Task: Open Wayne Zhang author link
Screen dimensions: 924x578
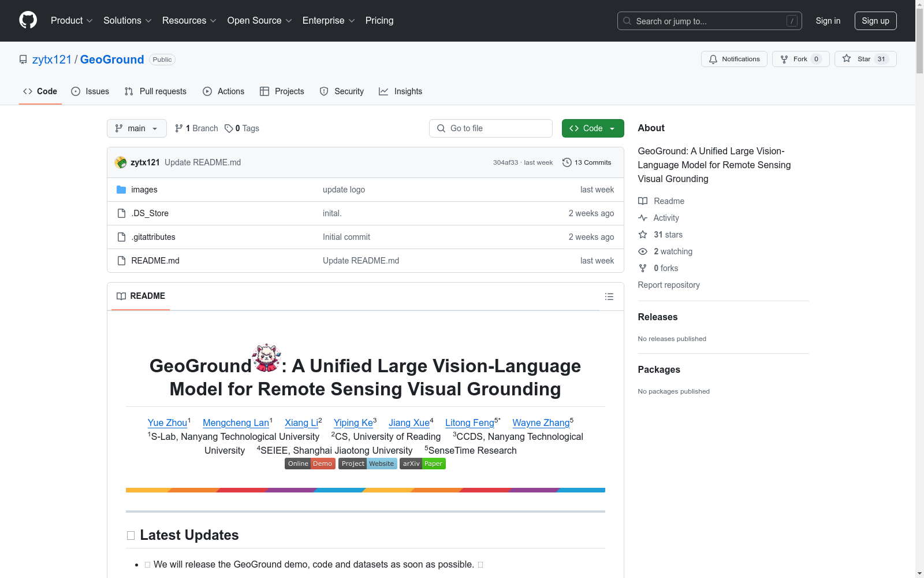Action: click(541, 423)
